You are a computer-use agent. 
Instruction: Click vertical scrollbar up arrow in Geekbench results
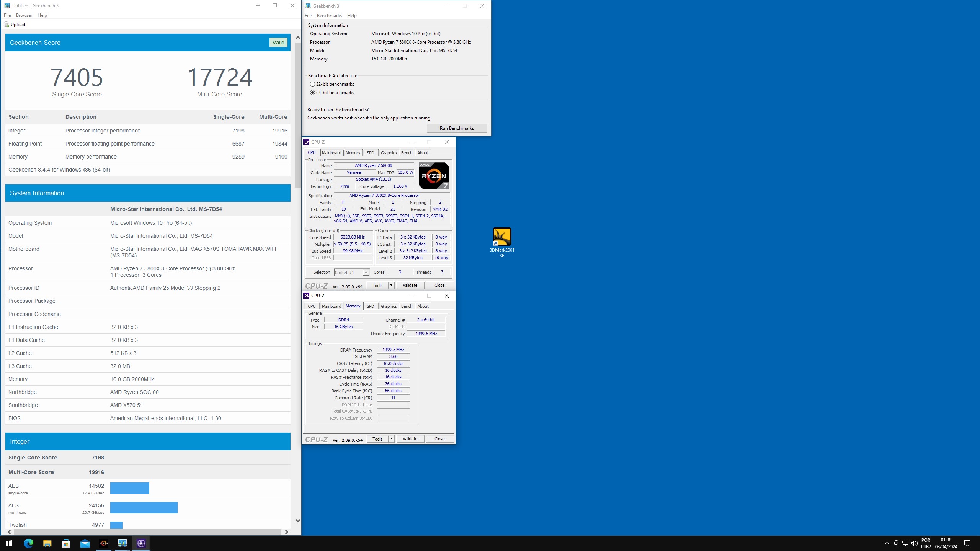[x=298, y=38]
